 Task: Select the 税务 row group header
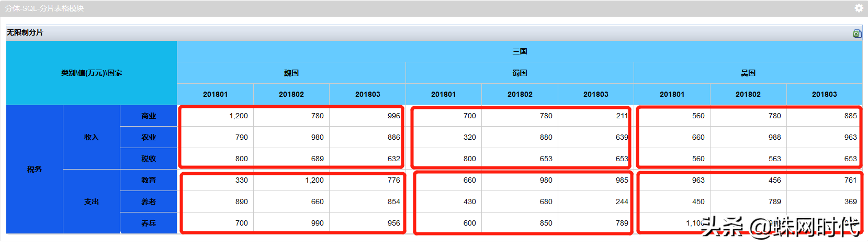pyautogui.click(x=35, y=169)
